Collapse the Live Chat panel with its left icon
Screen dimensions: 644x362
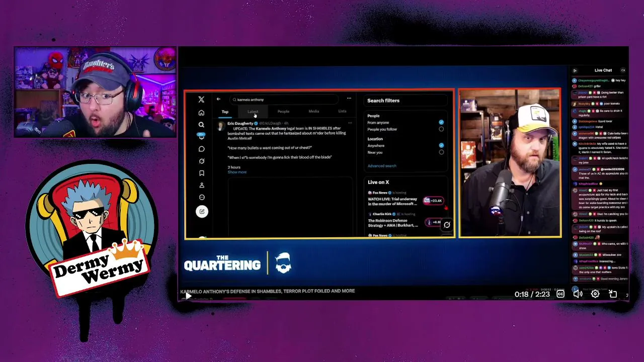(x=575, y=70)
